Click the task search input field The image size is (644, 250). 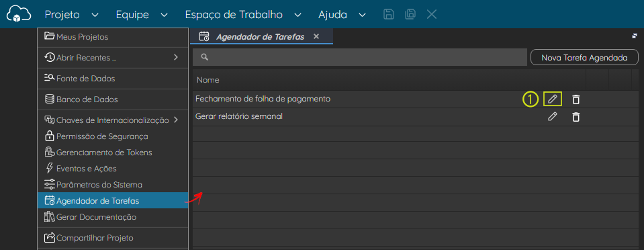click(x=360, y=57)
